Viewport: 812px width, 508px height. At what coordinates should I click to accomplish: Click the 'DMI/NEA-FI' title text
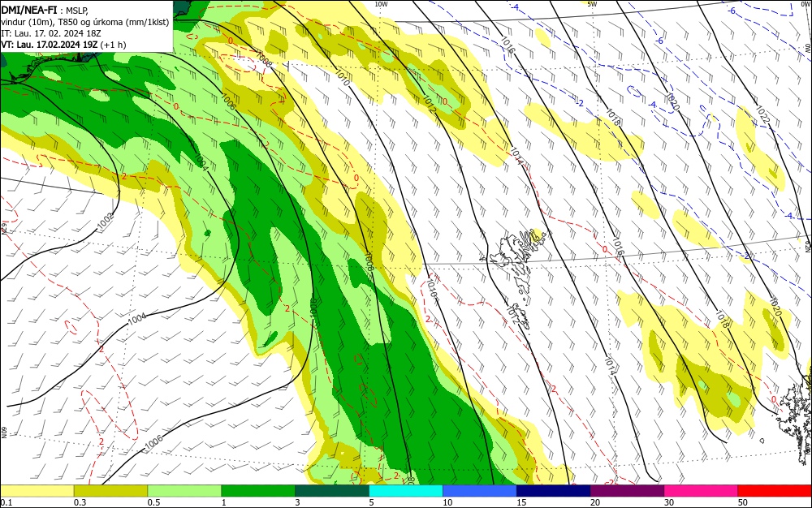pyautogui.click(x=29, y=9)
